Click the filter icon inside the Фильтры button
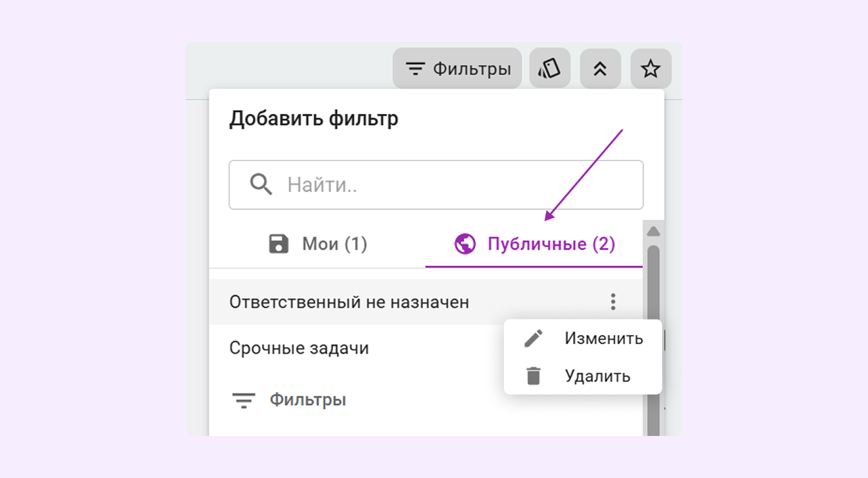Image resolution: width=868 pixels, height=478 pixels. 415,68
